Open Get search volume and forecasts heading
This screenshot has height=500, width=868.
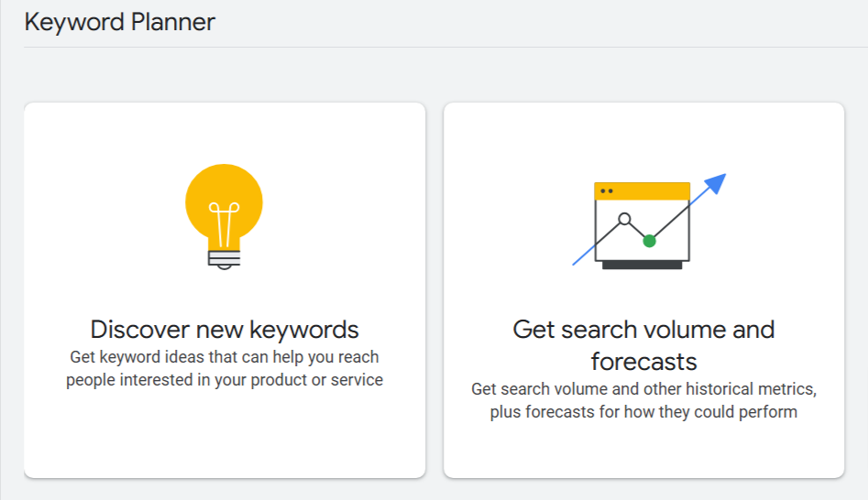click(643, 345)
